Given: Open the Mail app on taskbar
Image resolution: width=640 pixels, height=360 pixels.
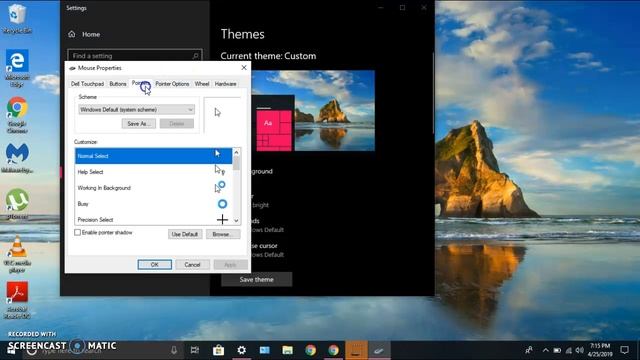Looking at the screenshot, I should pos(264,350).
